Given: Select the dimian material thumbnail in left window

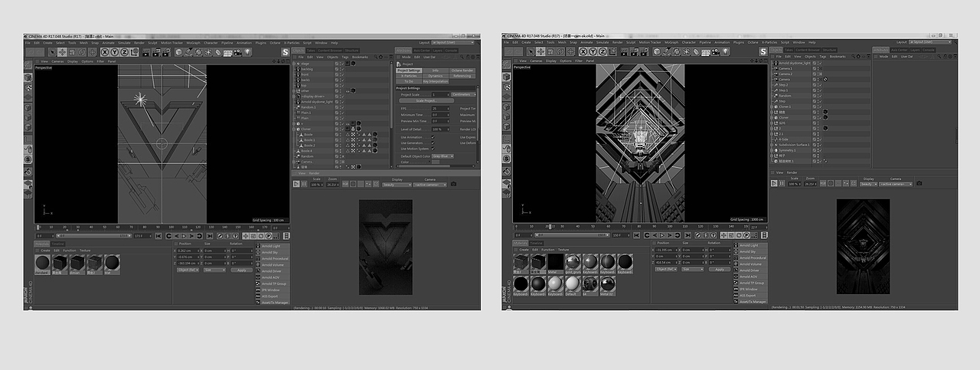Looking at the screenshot, I should pos(77,263).
